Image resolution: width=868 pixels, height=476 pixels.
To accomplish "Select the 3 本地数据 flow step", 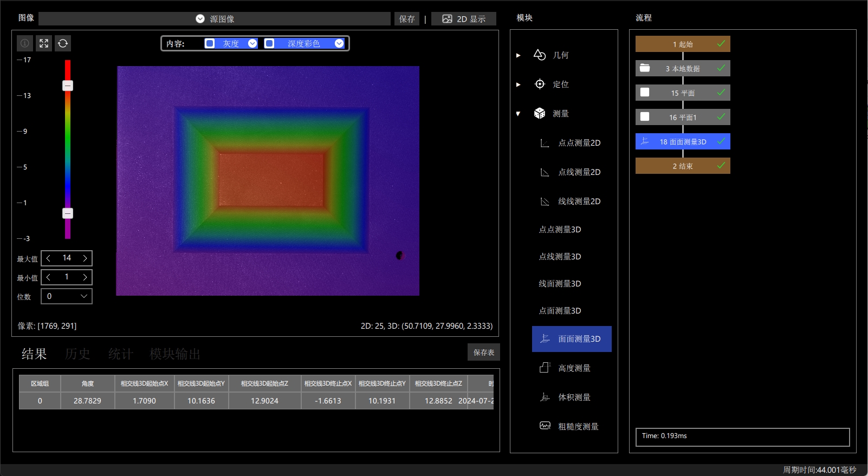I will [x=683, y=68].
